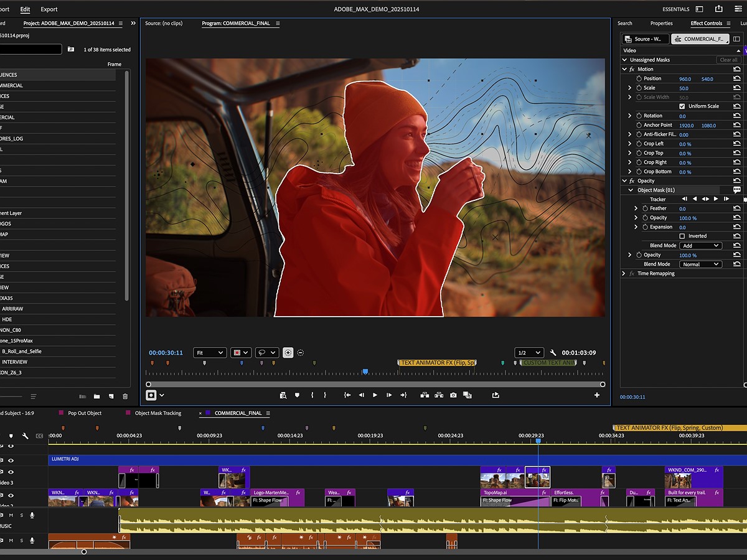747x560 pixels.
Task: Mute the MUSIC track with the M button
Action: pyautogui.click(x=11, y=515)
